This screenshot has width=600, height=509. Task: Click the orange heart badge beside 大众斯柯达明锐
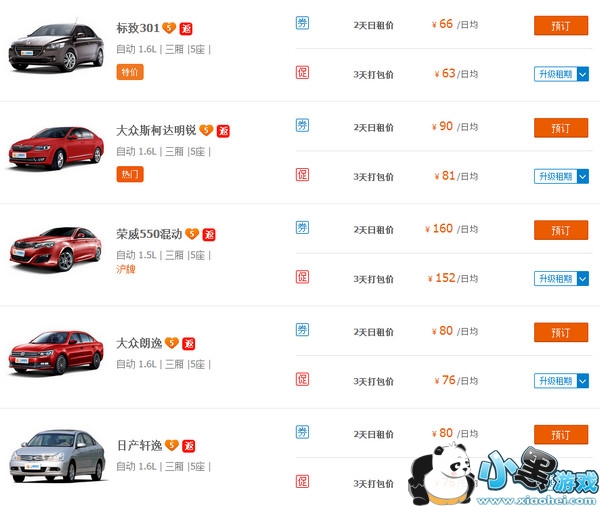(x=205, y=131)
